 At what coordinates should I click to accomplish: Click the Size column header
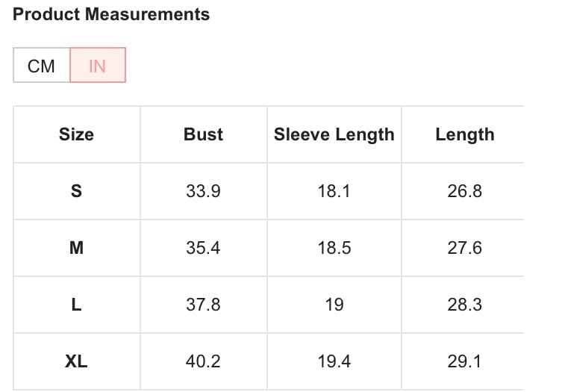76,134
